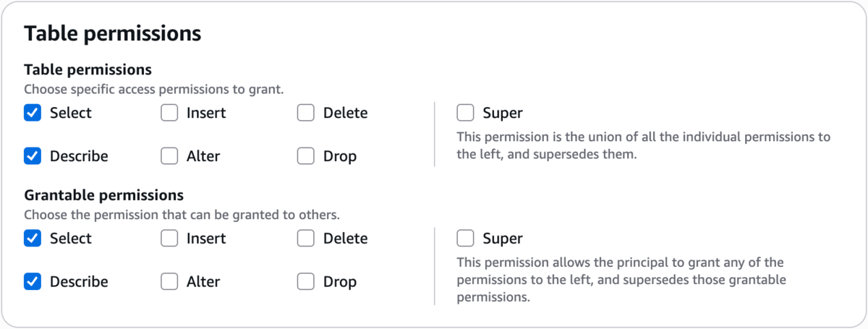868x329 pixels.
Task: Tick Drop under Grantable permissions
Action: (x=306, y=282)
